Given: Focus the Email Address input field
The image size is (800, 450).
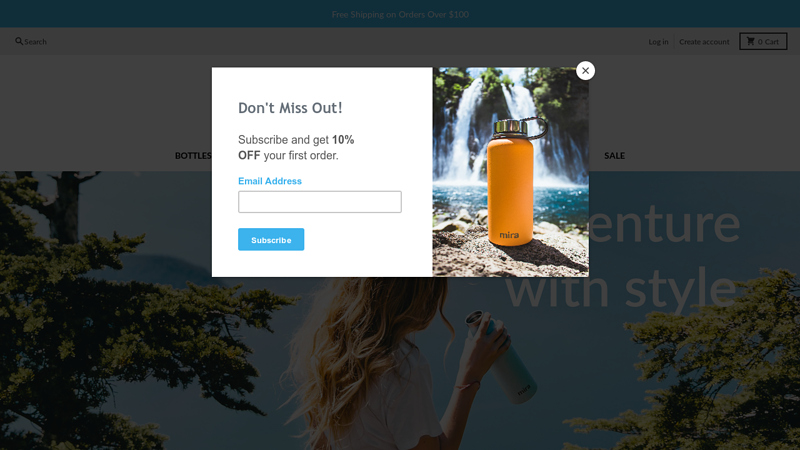Looking at the screenshot, I should tap(320, 202).
